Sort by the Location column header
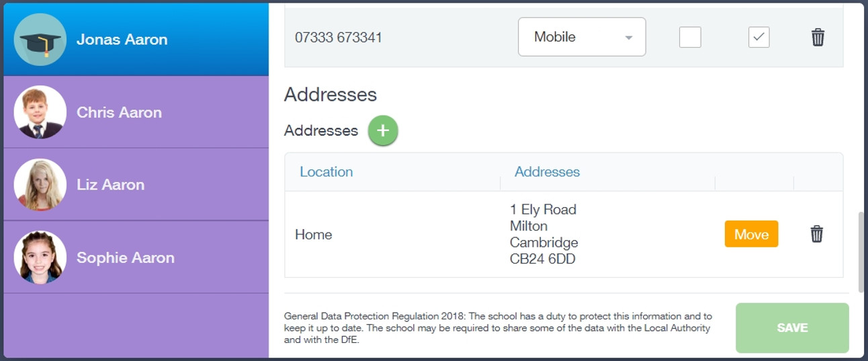 pyautogui.click(x=326, y=172)
